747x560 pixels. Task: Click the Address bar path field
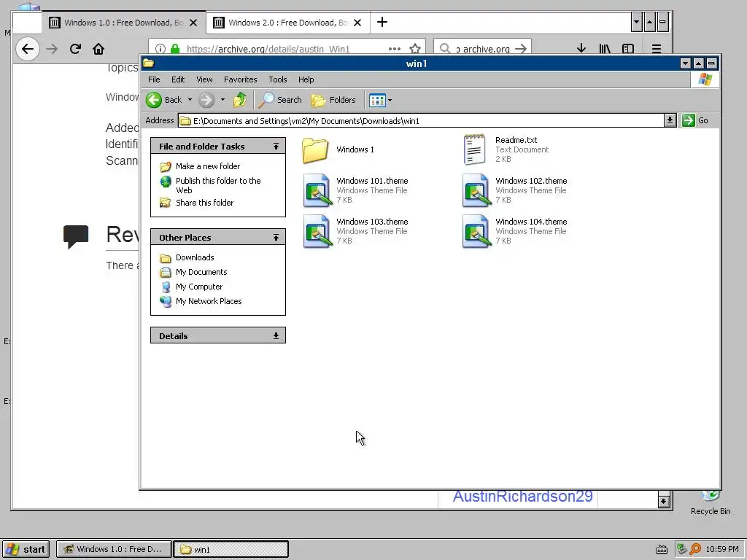click(421, 120)
